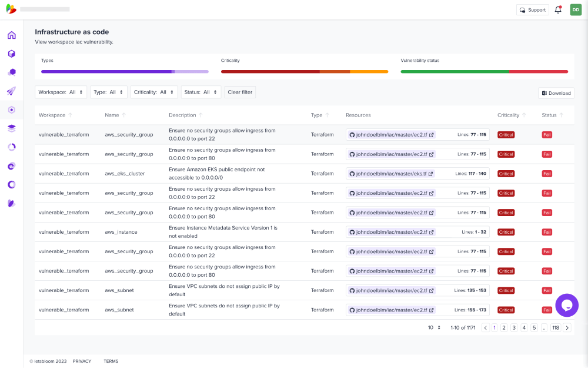Click Critical badge in aws_eks_cluster row
Viewport: 588px width, 368px height.
click(x=506, y=174)
